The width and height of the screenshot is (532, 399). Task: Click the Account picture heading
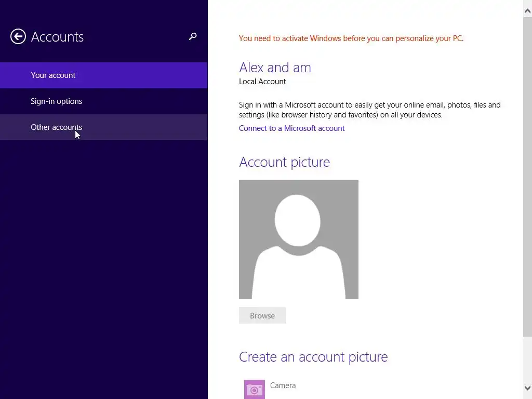(284, 162)
